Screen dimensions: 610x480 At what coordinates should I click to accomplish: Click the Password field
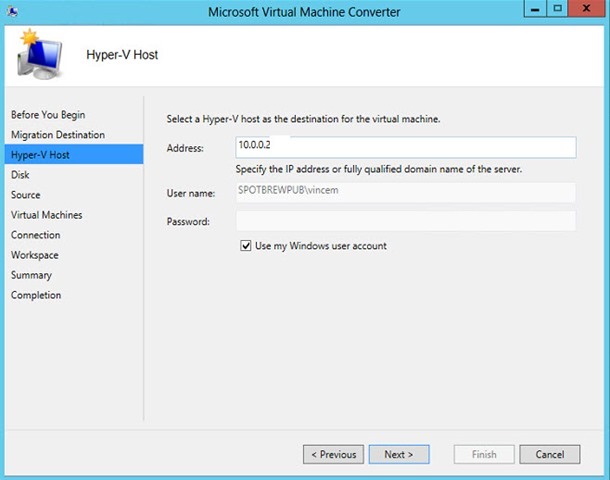tap(406, 221)
